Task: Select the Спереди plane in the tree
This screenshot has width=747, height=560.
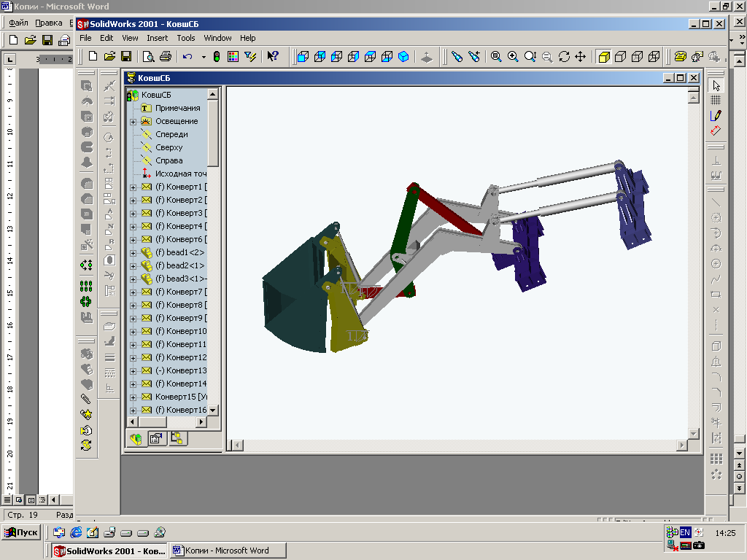Action: point(171,134)
